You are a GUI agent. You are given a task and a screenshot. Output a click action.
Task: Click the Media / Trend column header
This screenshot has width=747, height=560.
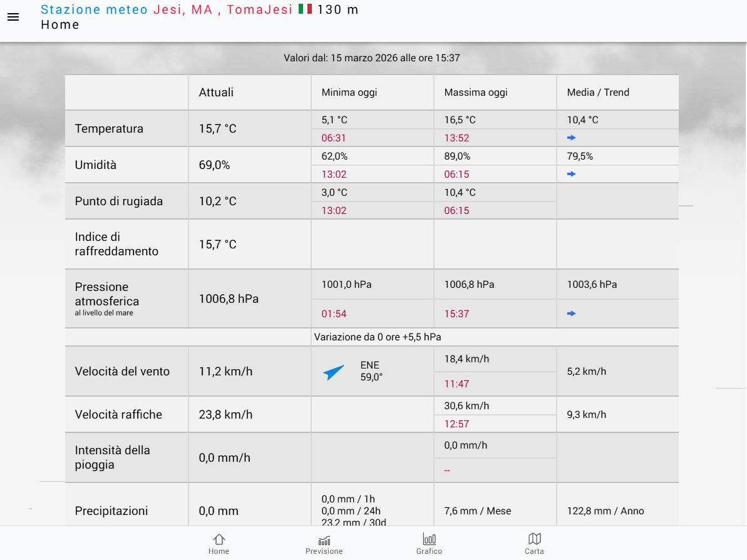coord(598,93)
